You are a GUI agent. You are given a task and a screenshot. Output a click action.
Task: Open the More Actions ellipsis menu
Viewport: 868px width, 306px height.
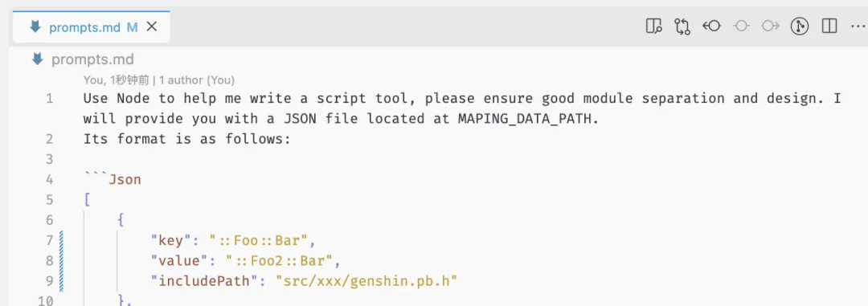click(x=857, y=27)
